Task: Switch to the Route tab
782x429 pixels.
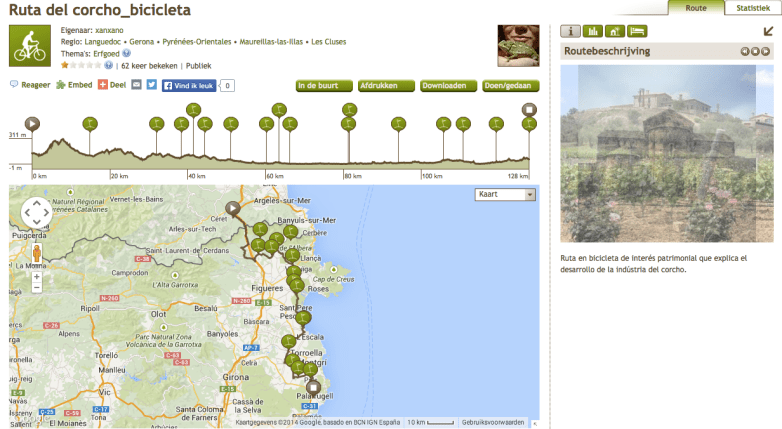Action: tap(696, 8)
